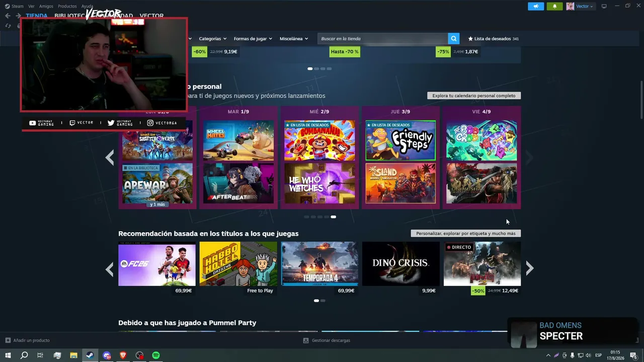The width and height of the screenshot is (644, 362).
Task: Open the Vector account dropdown
Action: point(585,7)
